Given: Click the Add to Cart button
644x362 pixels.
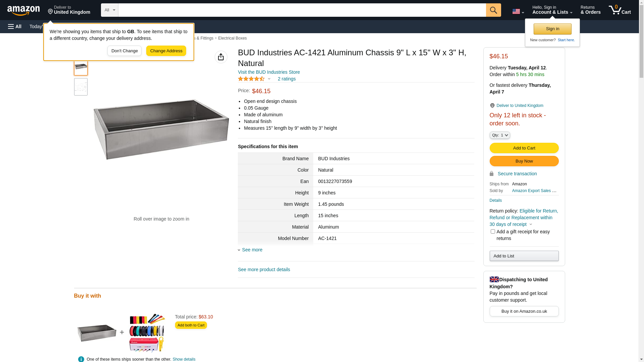Looking at the screenshot, I should point(524,148).
